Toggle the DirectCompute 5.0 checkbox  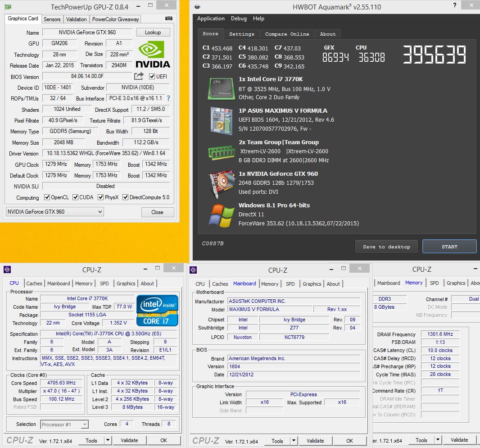coord(125,197)
